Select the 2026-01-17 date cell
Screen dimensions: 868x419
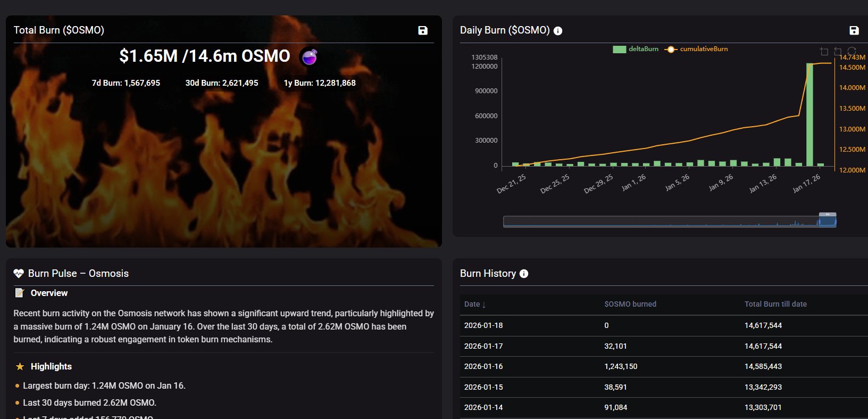coord(483,346)
